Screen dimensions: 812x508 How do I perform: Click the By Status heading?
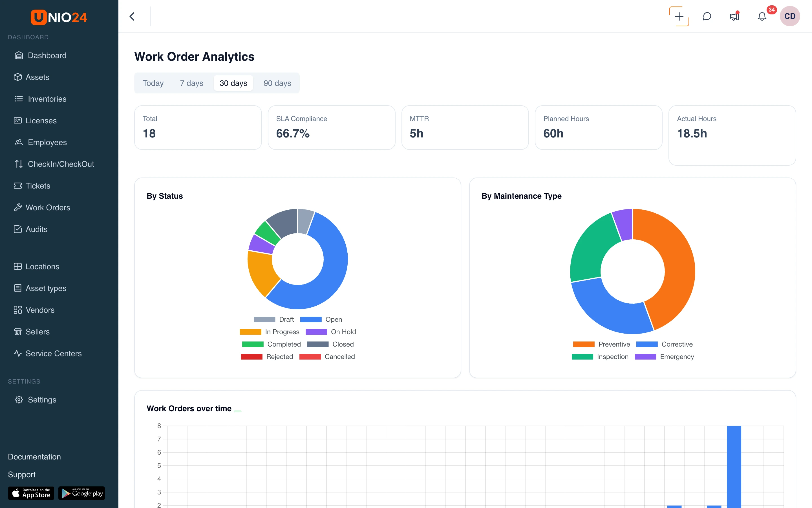[165, 196]
